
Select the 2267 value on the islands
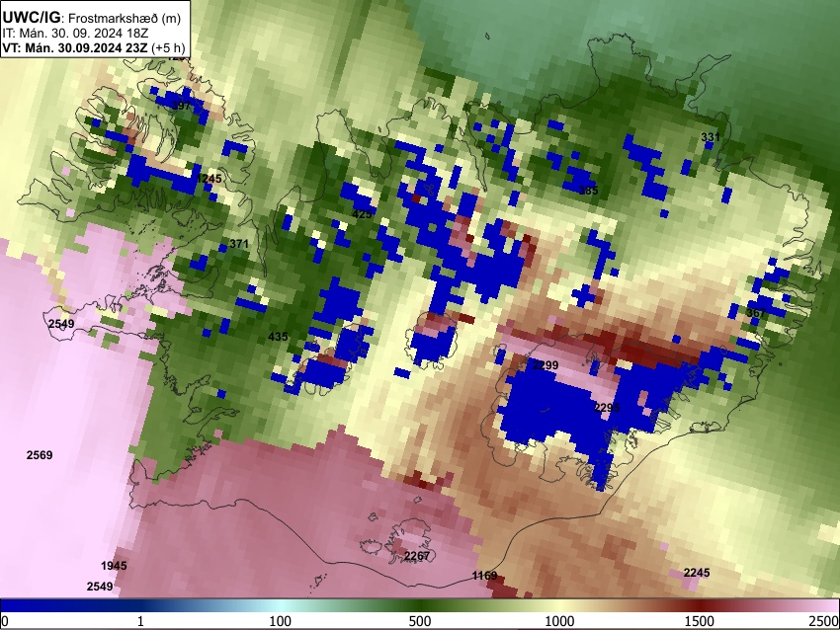click(417, 556)
